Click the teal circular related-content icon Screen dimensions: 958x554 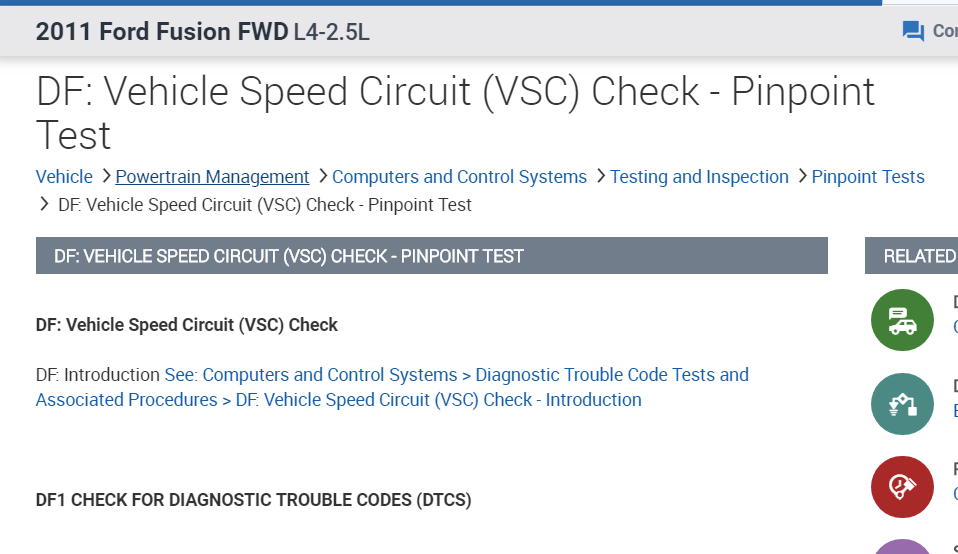902,404
